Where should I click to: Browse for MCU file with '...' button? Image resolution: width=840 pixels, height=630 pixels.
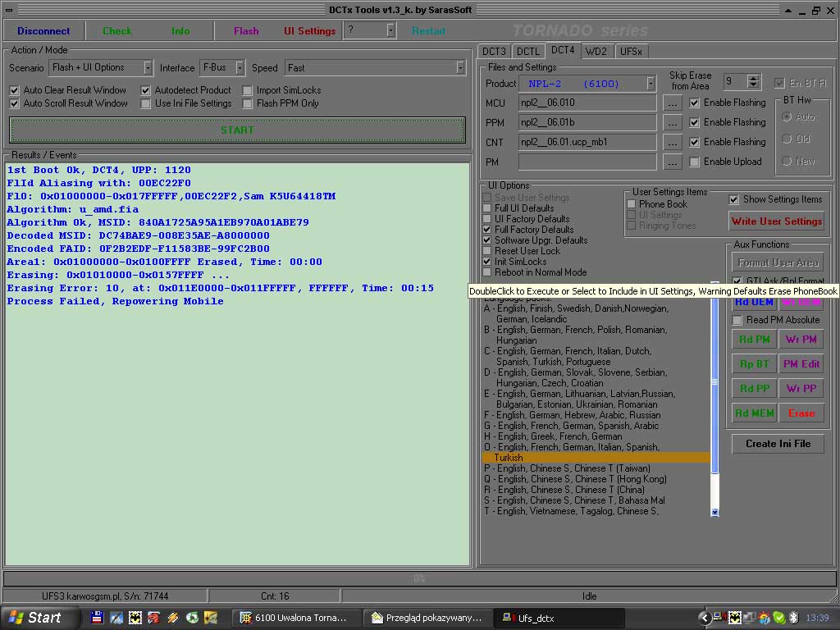click(x=673, y=103)
